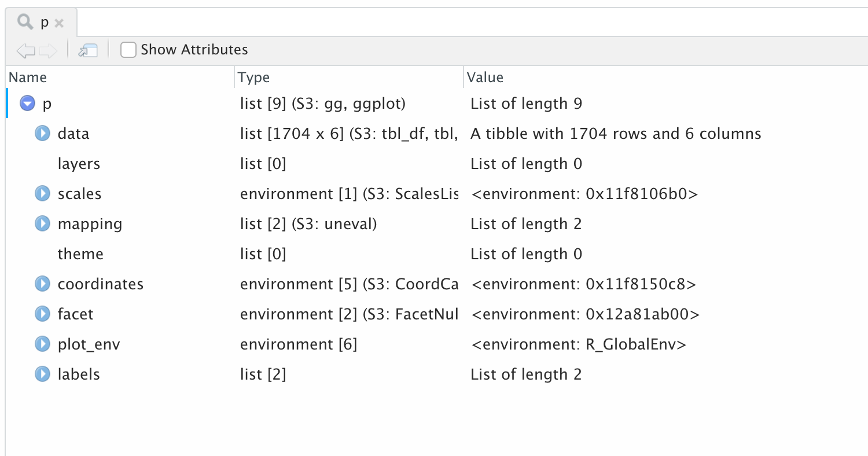The height and width of the screenshot is (456, 868).
Task: Click the Name column header
Action: pyautogui.click(x=28, y=78)
